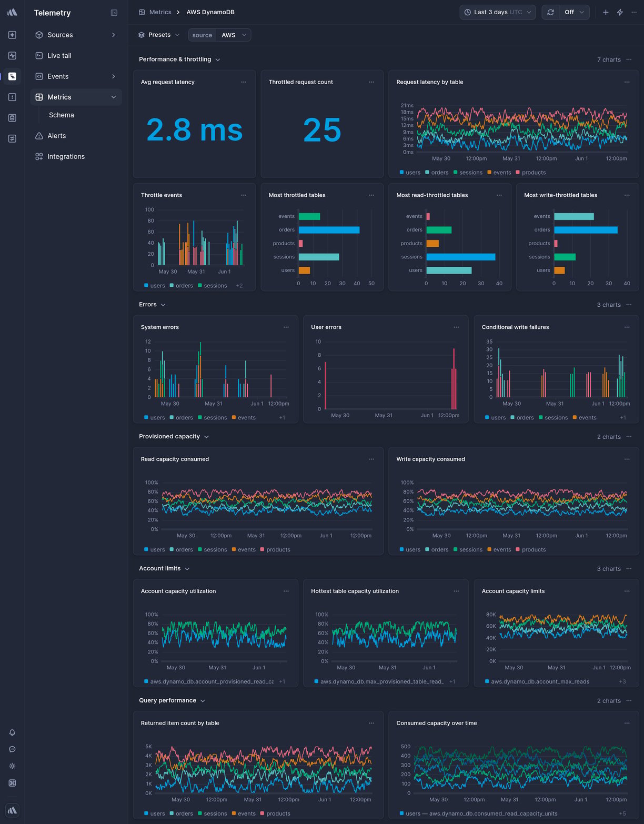
Task: Toggle orders series in Throttle events legend
Action: pyautogui.click(x=181, y=286)
